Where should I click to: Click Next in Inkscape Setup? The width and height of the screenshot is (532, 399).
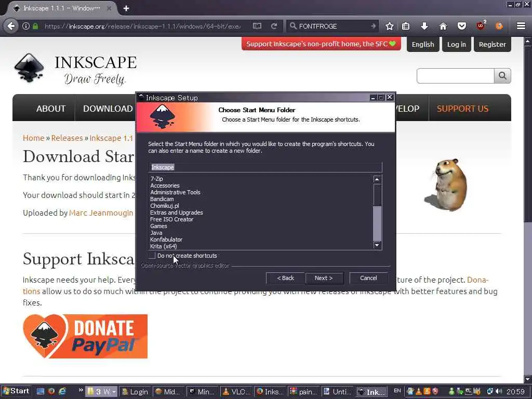pos(324,278)
